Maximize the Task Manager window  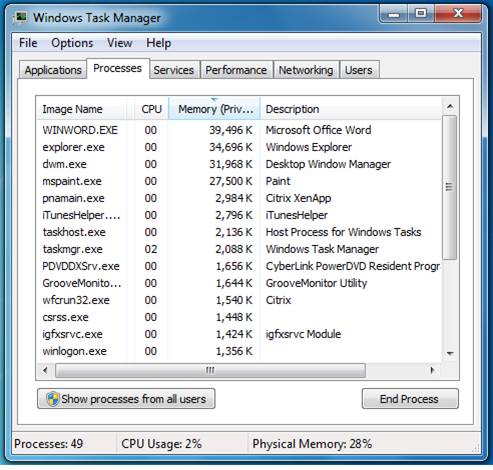coord(421,14)
